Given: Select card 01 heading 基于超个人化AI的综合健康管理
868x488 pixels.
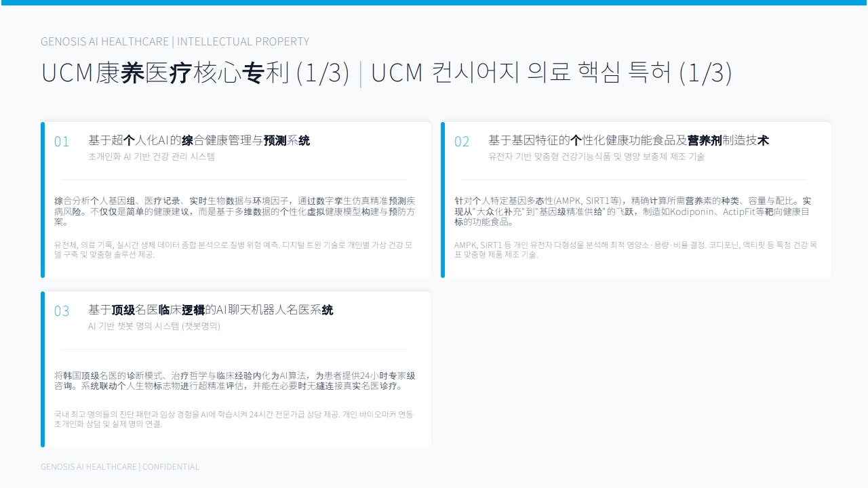Looking at the screenshot, I should click(199, 140).
